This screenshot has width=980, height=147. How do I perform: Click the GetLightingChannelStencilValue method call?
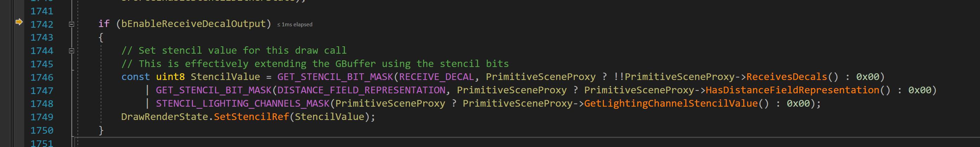[671, 104]
